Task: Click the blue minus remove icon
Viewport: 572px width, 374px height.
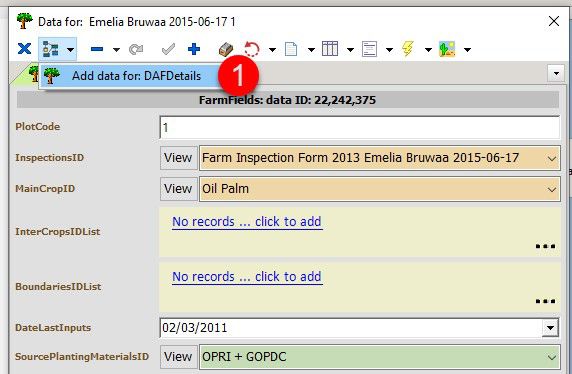Action: pos(97,49)
